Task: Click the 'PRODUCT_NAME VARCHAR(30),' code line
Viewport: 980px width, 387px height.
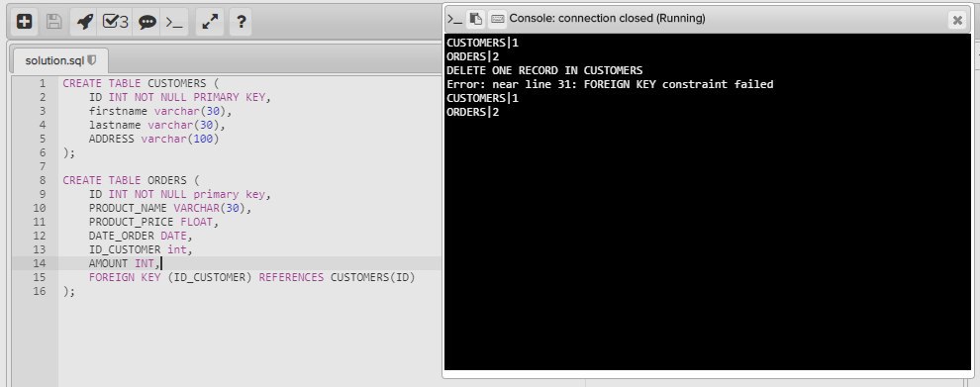Action: point(170,208)
